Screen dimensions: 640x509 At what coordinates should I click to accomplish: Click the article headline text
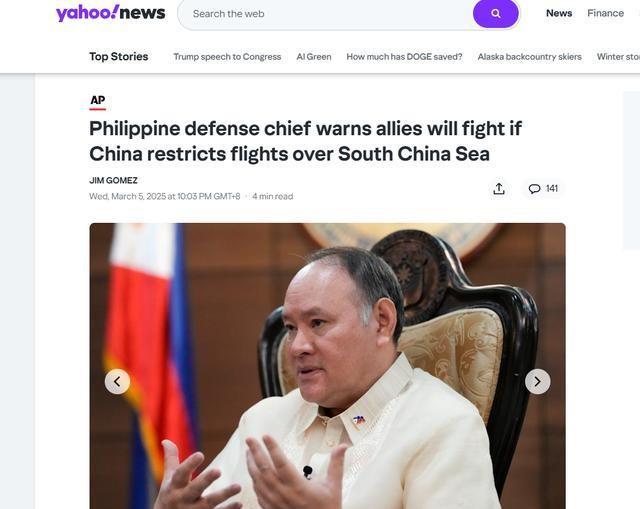click(305, 141)
